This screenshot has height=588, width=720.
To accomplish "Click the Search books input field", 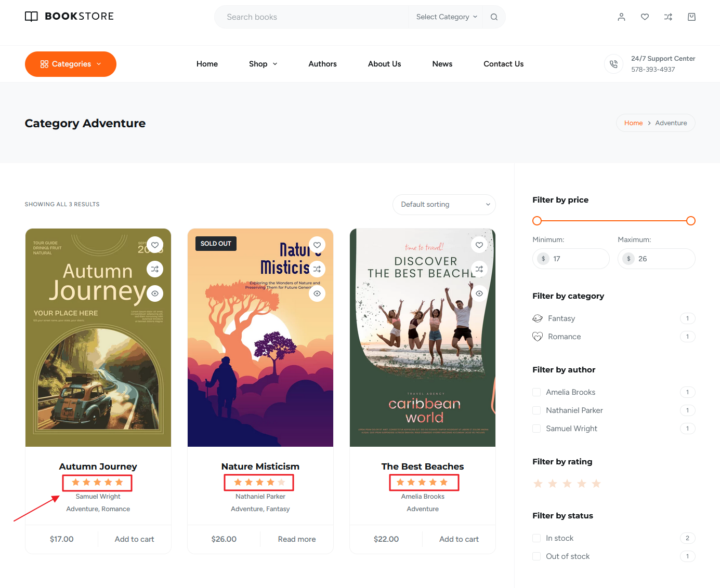I will [x=312, y=17].
